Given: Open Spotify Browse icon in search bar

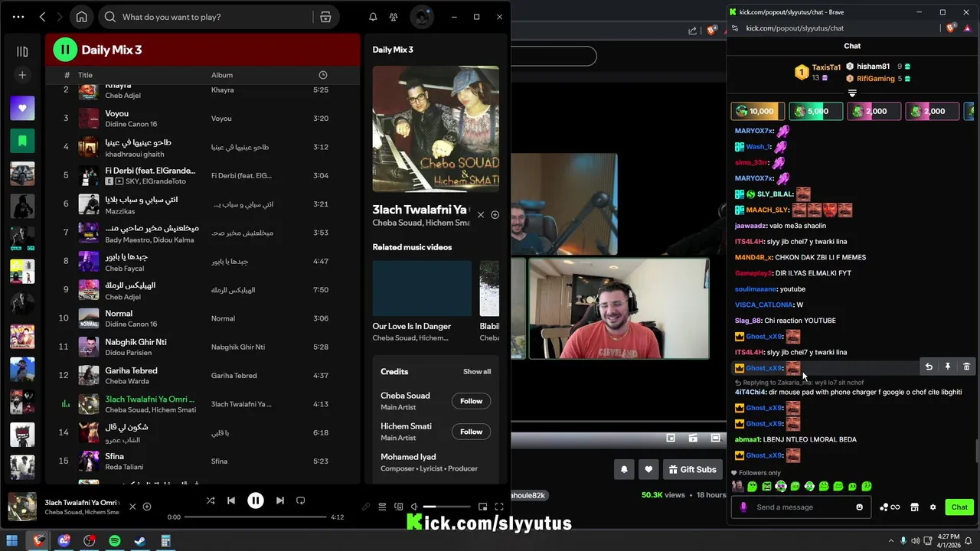Looking at the screenshot, I should click(x=325, y=17).
